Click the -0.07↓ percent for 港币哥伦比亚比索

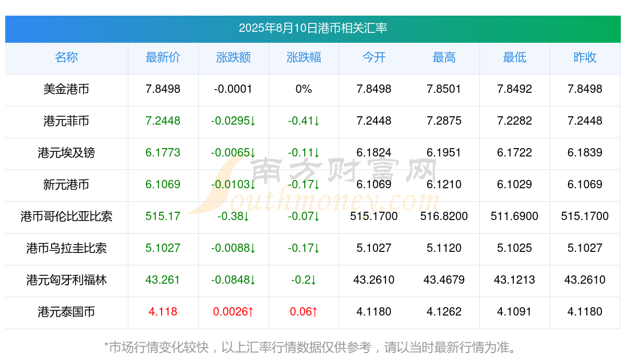pyautogui.click(x=304, y=216)
